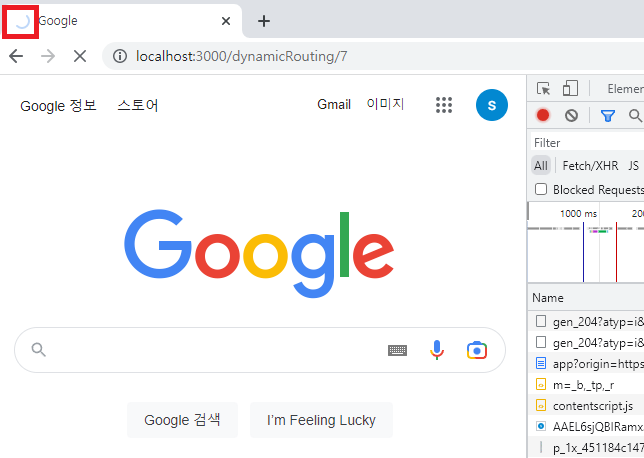
Task: Sort requests by Name column header
Action: pyautogui.click(x=547, y=297)
